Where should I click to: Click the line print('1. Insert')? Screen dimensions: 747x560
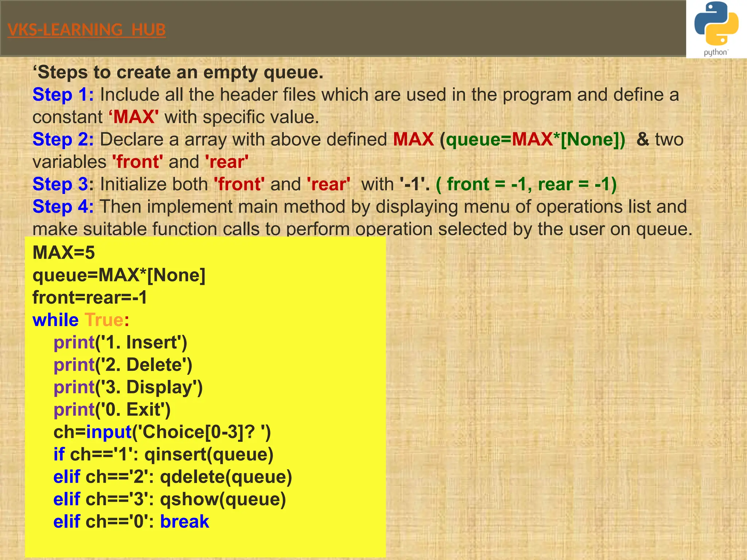(120, 343)
